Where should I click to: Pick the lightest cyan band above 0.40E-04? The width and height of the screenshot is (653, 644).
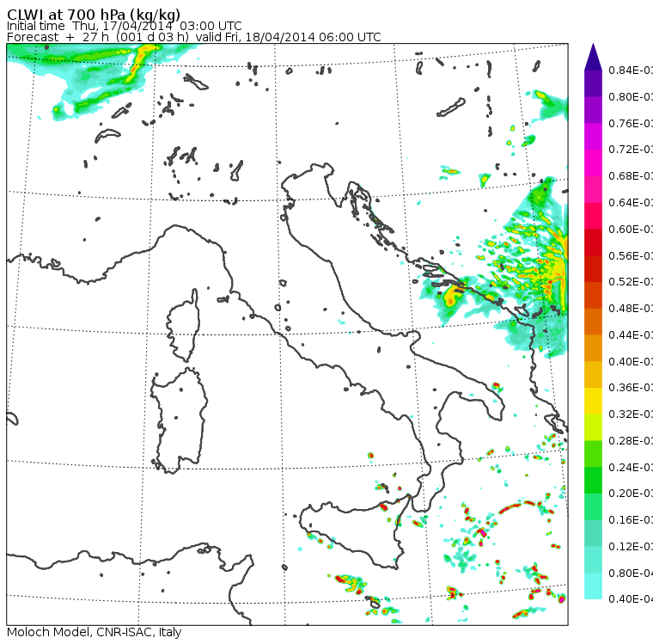(x=593, y=586)
